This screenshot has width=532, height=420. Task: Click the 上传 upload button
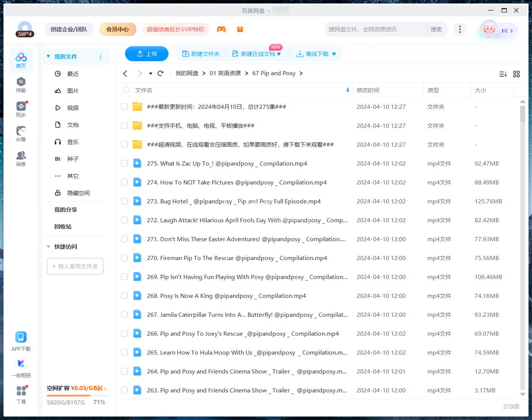(x=147, y=54)
